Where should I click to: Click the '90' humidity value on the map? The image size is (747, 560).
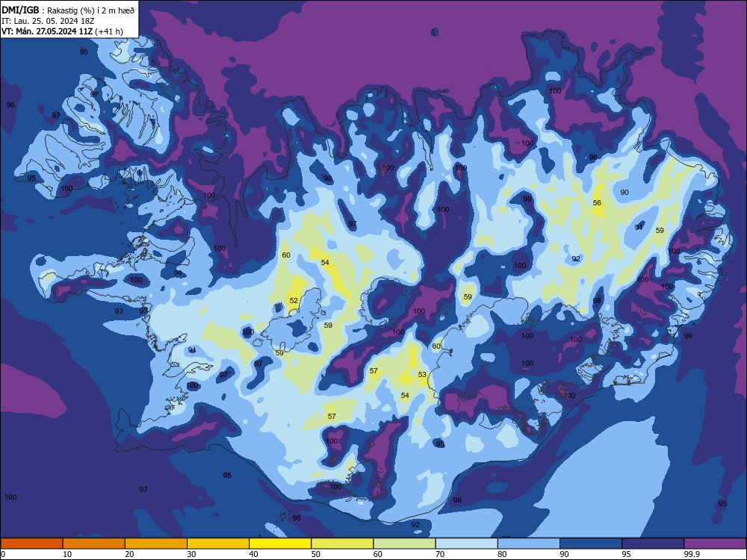624,193
